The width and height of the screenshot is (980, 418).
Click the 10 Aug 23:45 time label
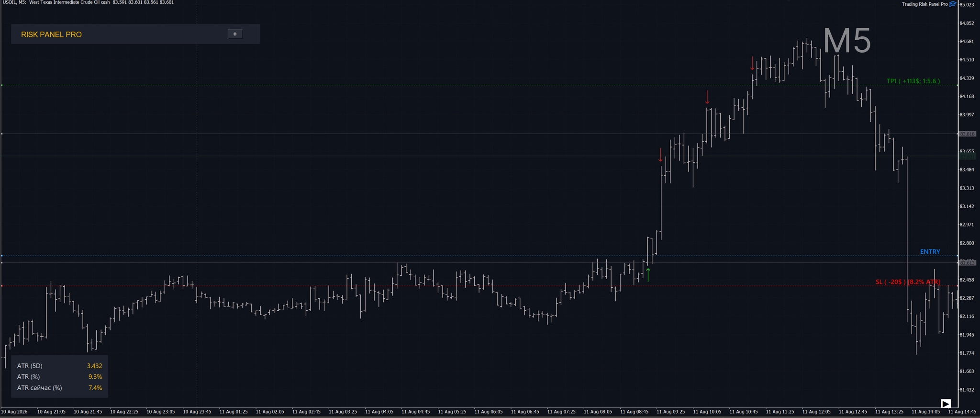pyautogui.click(x=197, y=412)
